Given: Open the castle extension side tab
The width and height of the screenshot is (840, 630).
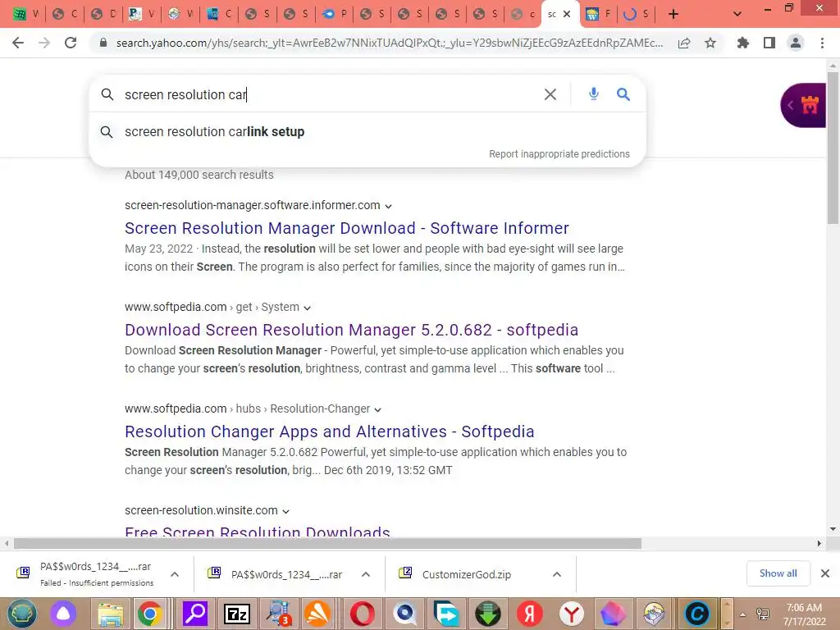Looking at the screenshot, I should pyautogui.click(x=804, y=105).
